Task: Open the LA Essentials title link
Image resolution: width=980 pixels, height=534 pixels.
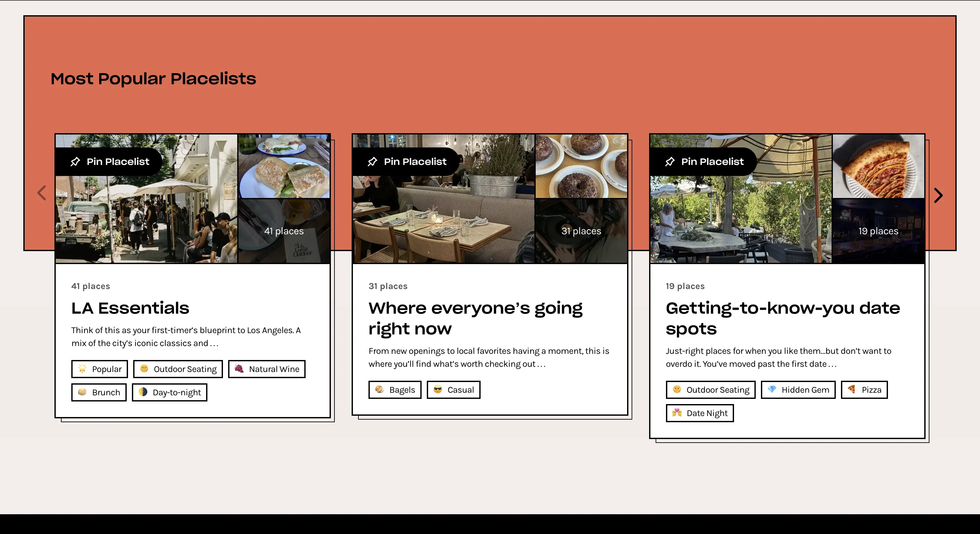Action: (x=130, y=308)
